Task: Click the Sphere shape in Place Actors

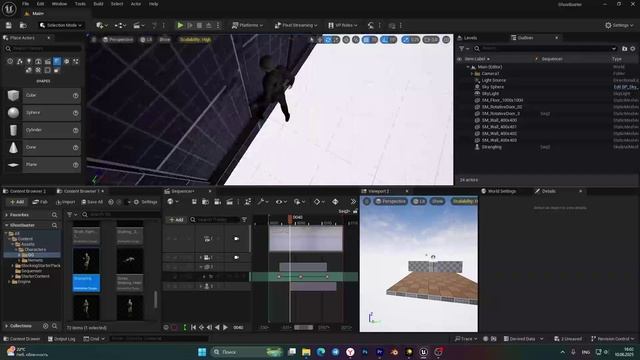Action: coord(42,113)
